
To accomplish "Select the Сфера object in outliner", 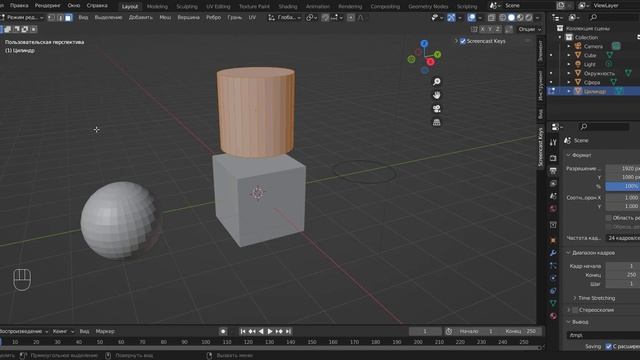I will pos(592,82).
